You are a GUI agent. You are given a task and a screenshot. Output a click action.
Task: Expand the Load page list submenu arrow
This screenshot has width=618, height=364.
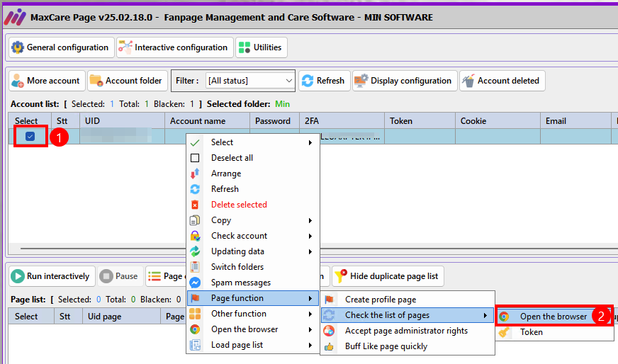click(x=310, y=345)
